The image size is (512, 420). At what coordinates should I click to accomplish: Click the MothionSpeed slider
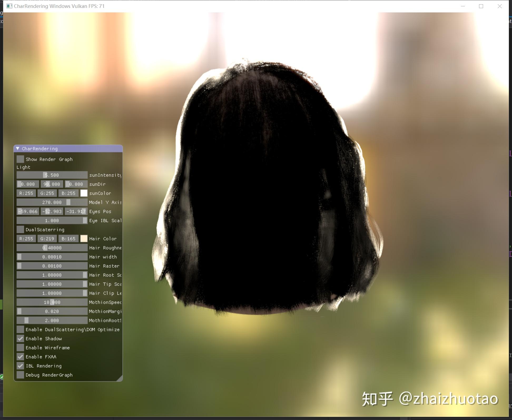click(52, 302)
